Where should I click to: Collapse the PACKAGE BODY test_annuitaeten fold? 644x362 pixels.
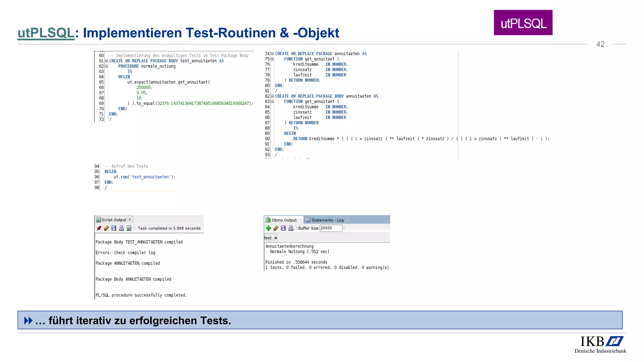point(106,61)
